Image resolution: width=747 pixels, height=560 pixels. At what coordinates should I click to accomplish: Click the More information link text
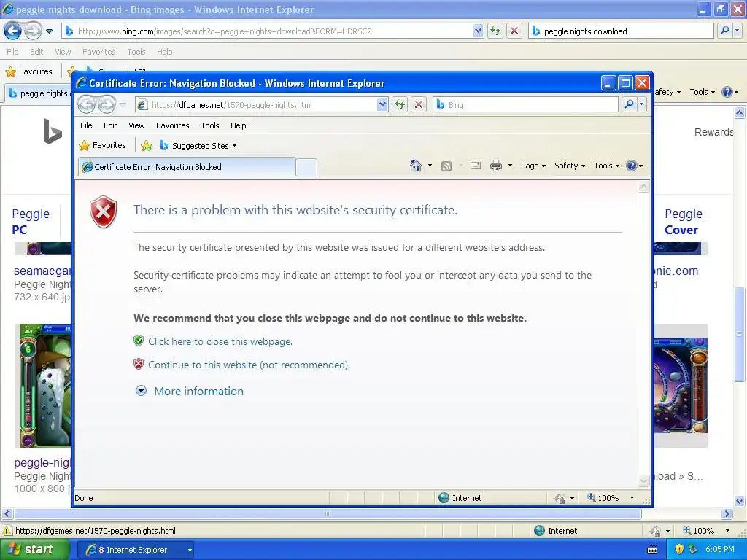click(x=198, y=392)
